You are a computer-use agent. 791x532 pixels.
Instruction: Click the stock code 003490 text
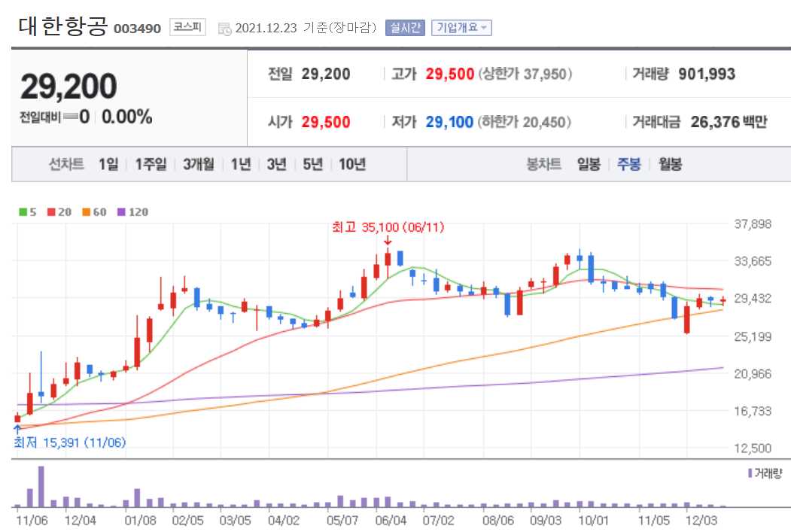tap(136, 27)
